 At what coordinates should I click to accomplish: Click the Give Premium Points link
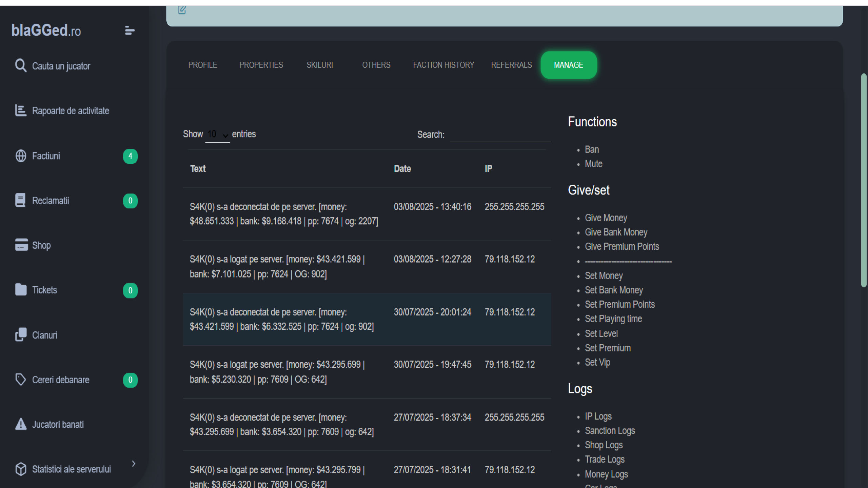622,246
